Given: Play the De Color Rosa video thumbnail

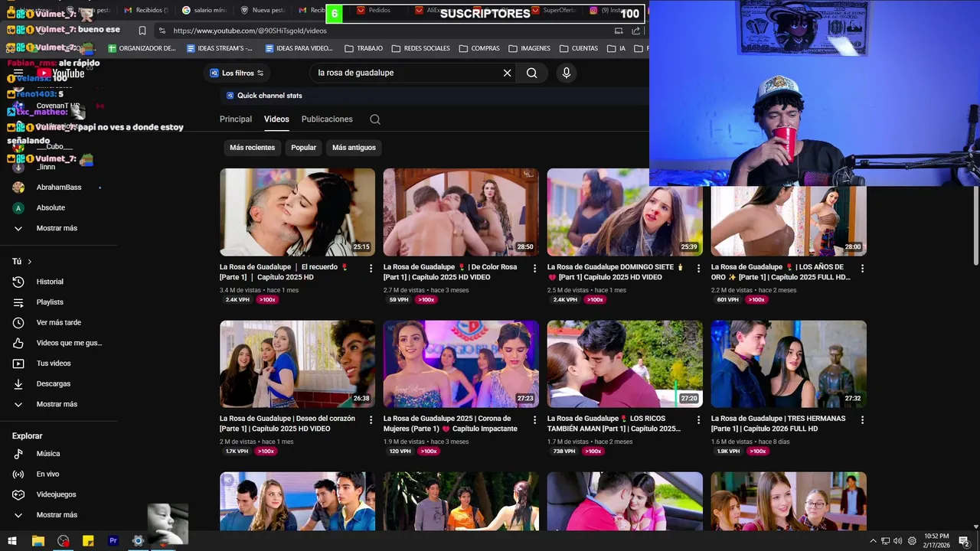Looking at the screenshot, I should (x=461, y=212).
